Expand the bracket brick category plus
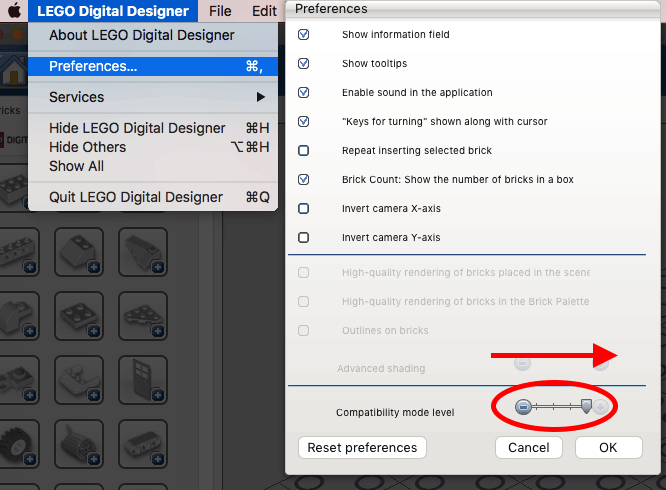The width and height of the screenshot is (666, 490). tap(94, 395)
